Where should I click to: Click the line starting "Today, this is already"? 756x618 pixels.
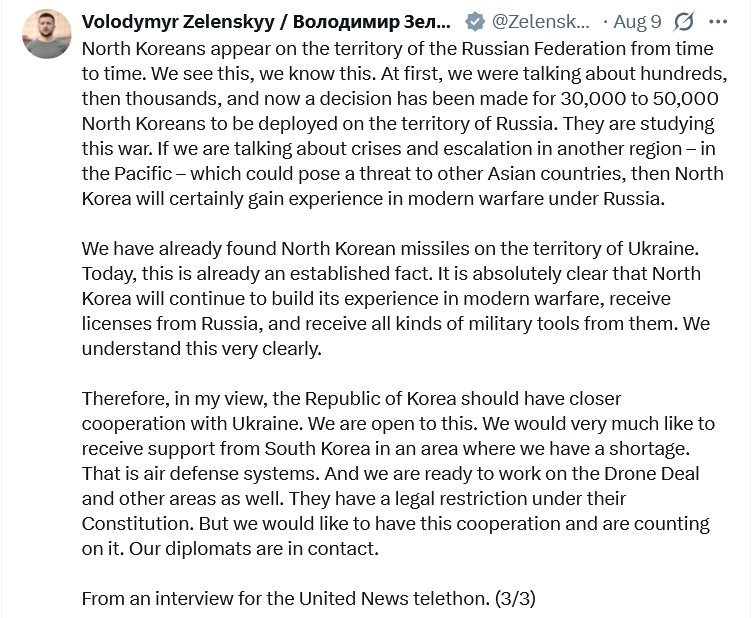point(391,274)
